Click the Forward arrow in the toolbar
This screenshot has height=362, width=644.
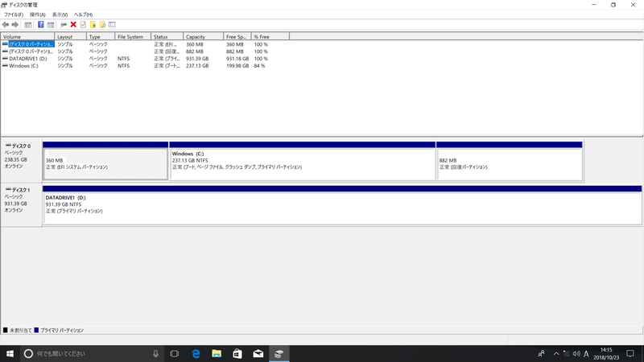pos(15,25)
